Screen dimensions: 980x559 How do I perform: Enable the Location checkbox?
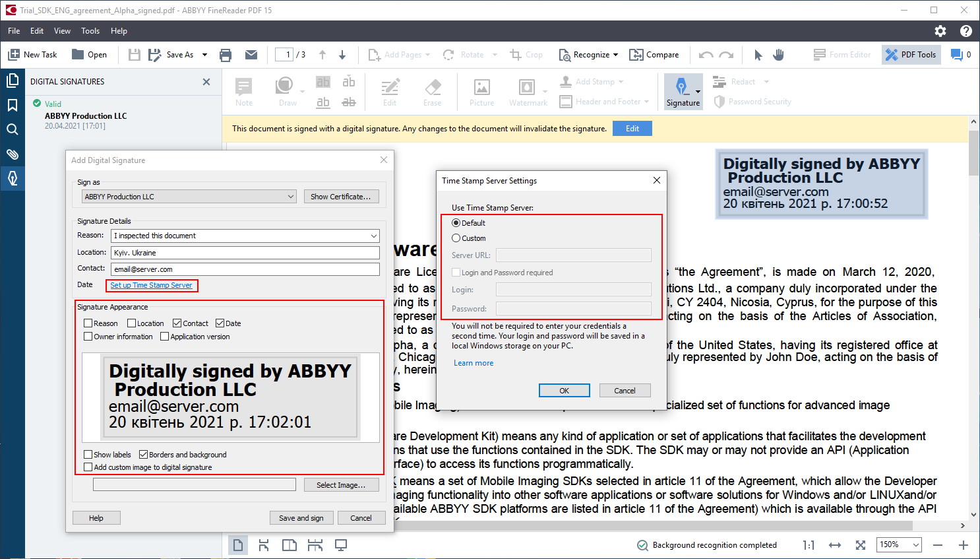point(131,323)
